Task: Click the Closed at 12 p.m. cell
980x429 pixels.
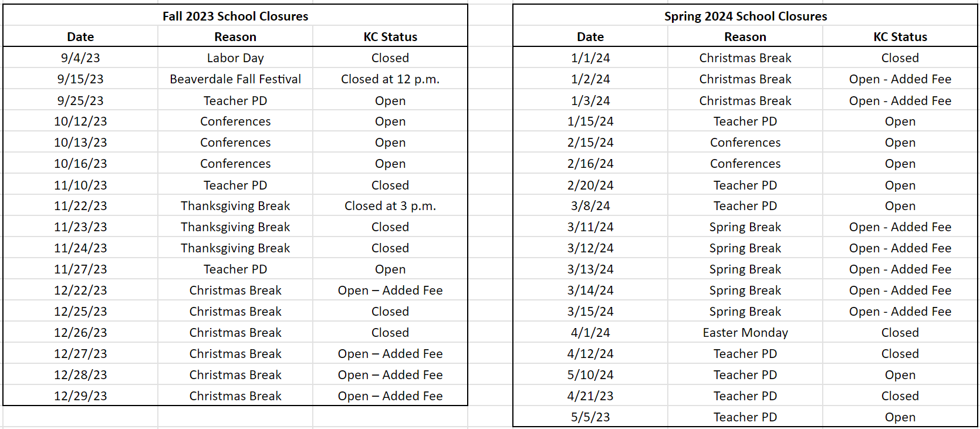Action: [x=390, y=79]
